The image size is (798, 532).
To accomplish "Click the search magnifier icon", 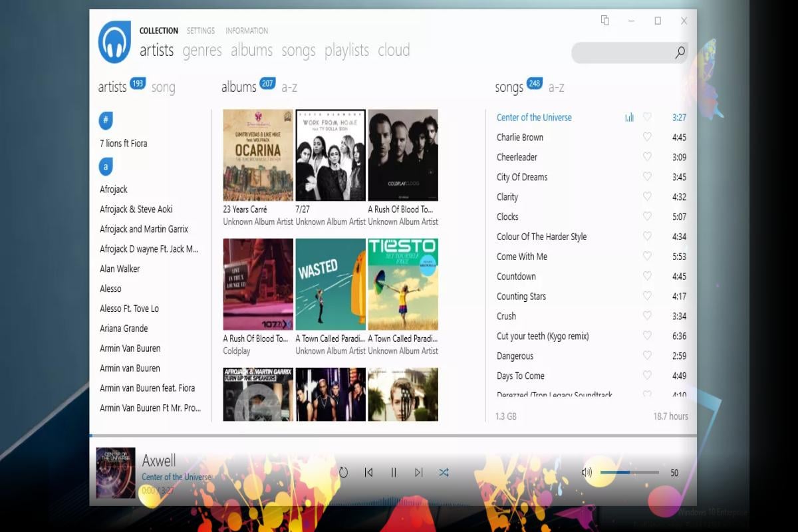I will [680, 53].
